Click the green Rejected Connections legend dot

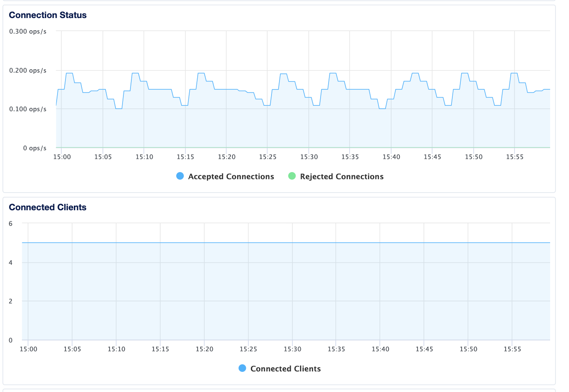292,176
